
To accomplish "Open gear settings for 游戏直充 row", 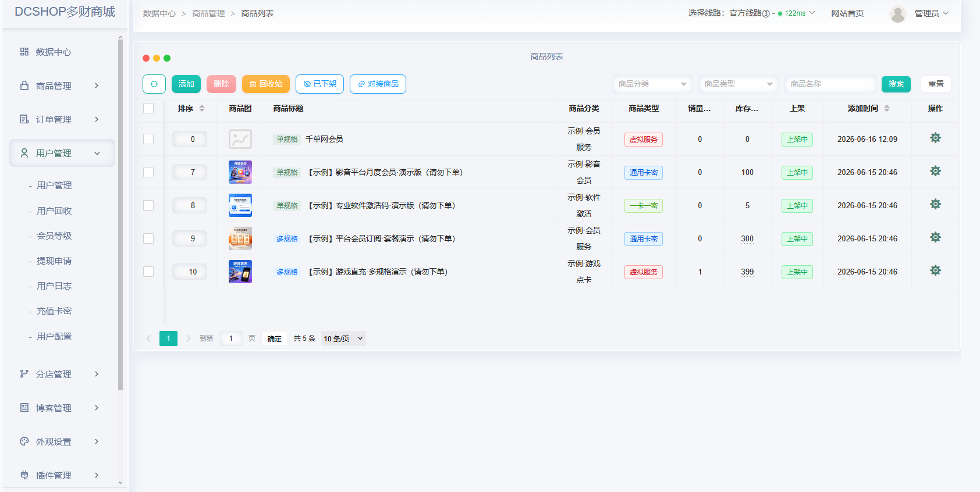I will 935,270.
